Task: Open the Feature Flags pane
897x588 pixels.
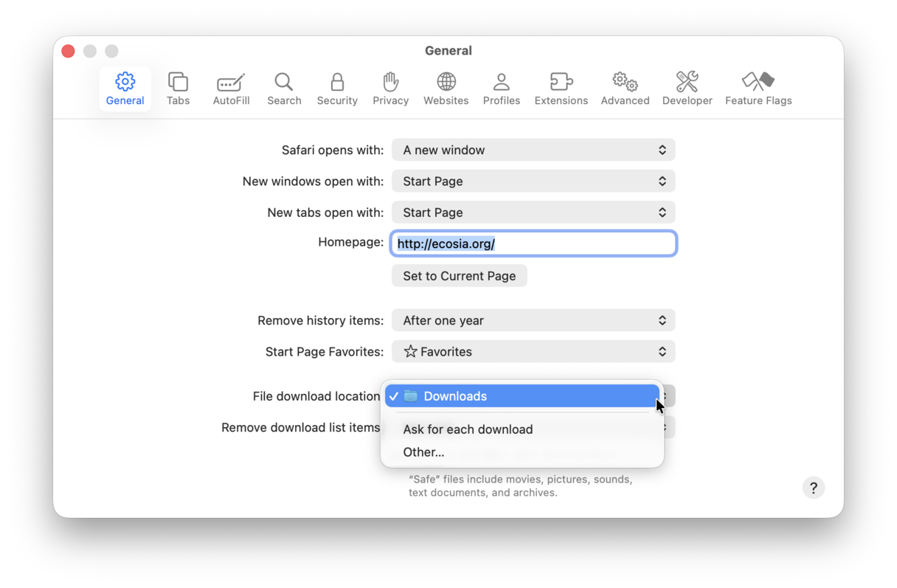Action: click(758, 89)
